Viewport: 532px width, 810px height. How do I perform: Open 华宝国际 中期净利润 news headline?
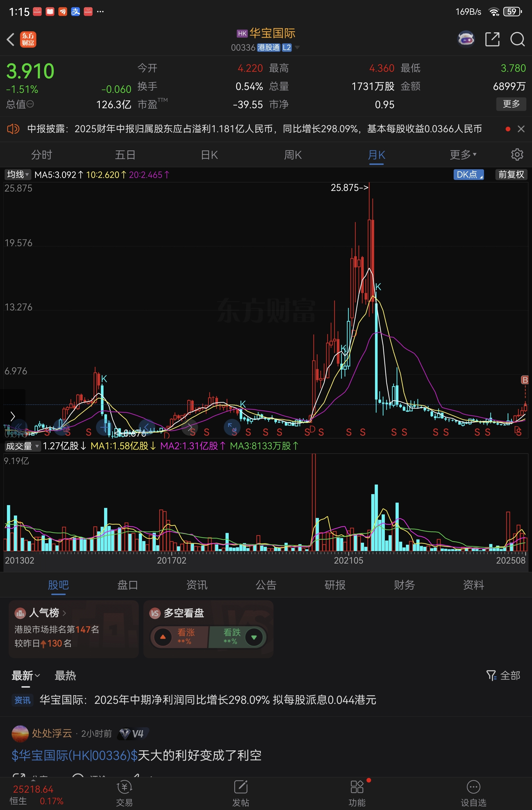pos(208,700)
